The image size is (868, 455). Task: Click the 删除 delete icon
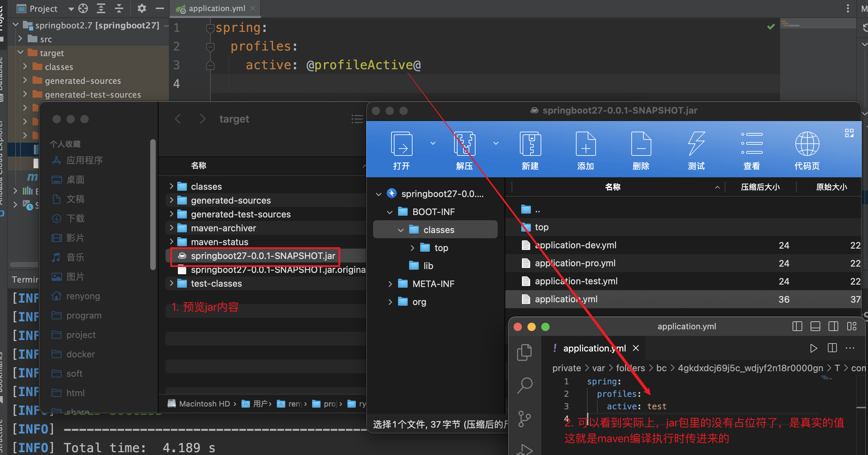[x=641, y=144]
